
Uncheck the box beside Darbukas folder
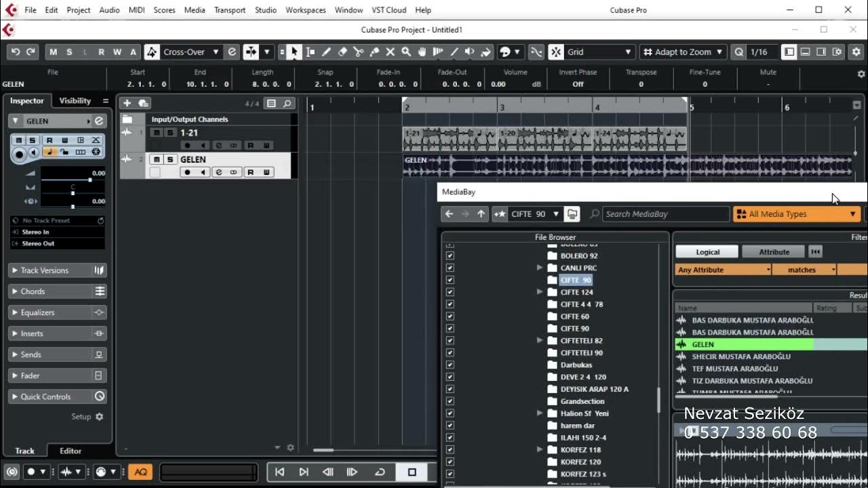450,365
